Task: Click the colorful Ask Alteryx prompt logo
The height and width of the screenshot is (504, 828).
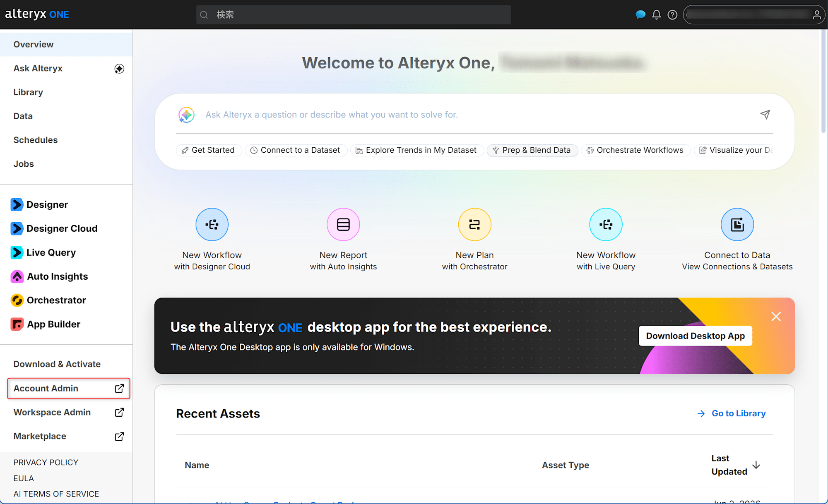Action: pyautogui.click(x=186, y=115)
